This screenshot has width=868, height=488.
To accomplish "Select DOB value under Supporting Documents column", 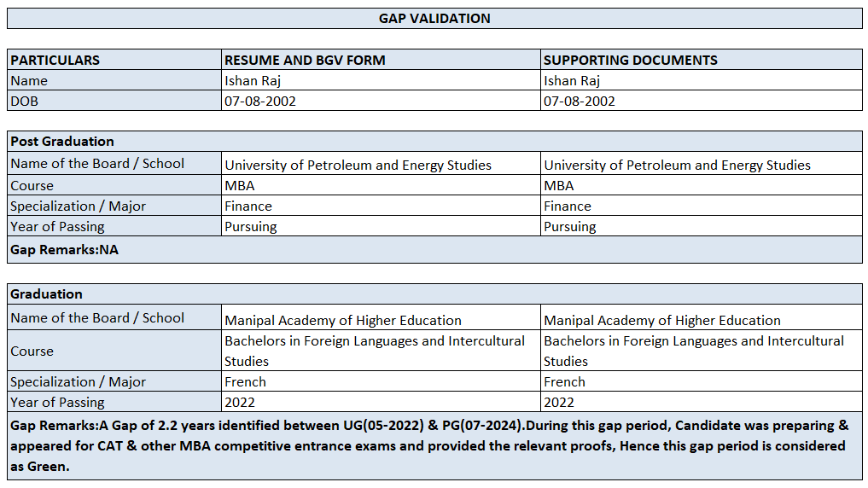I will tap(702, 101).
